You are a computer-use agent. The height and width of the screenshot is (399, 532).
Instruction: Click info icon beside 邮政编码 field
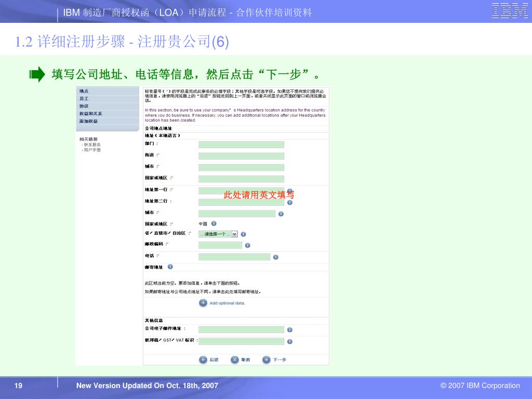[x=248, y=245]
